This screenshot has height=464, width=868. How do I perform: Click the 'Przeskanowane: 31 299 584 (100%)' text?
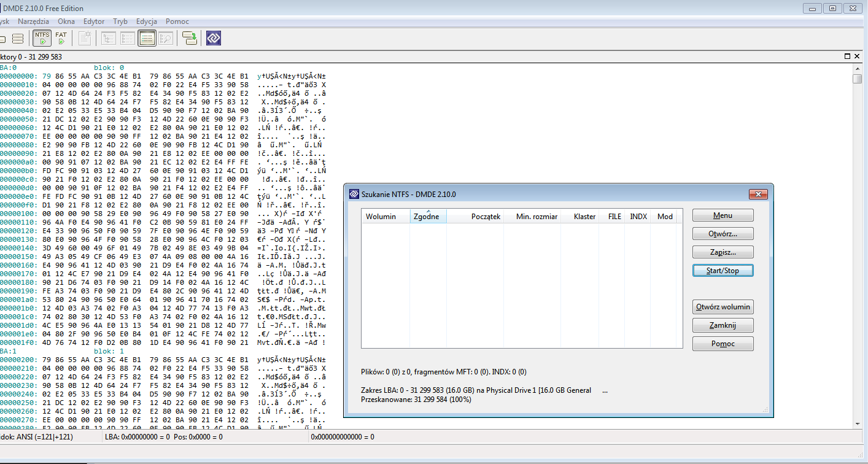[416, 400]
